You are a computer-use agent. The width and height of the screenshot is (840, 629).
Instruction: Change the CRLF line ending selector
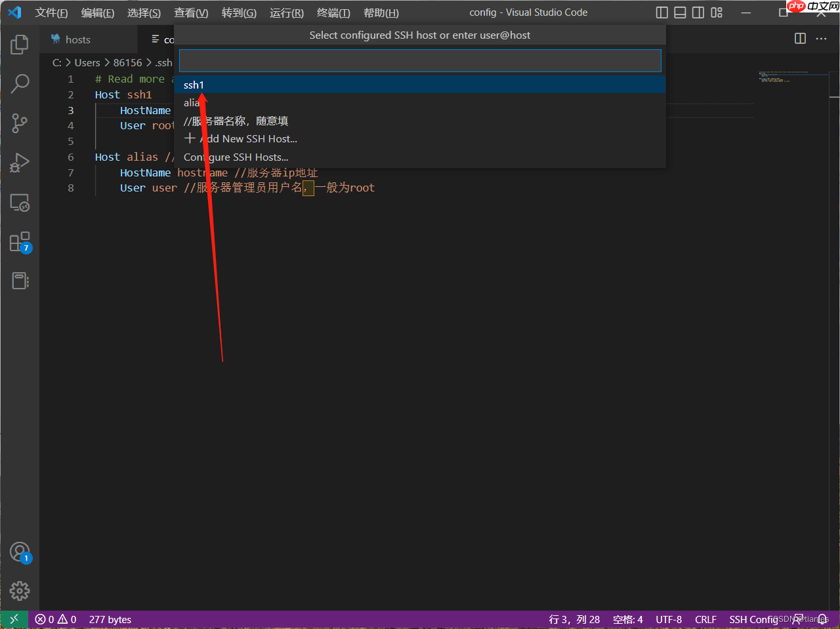coord(705,619)
